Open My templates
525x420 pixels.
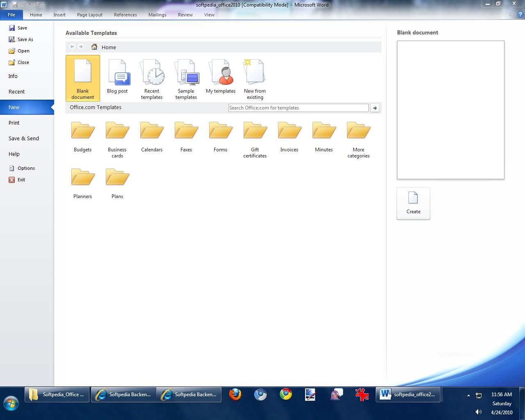click(x=221, y=77)
